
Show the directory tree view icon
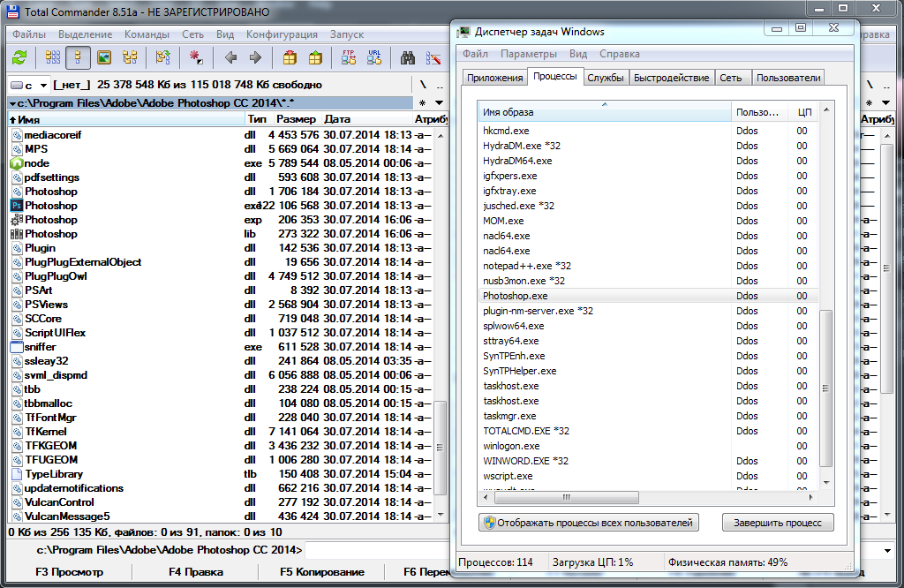pos(130,57)
